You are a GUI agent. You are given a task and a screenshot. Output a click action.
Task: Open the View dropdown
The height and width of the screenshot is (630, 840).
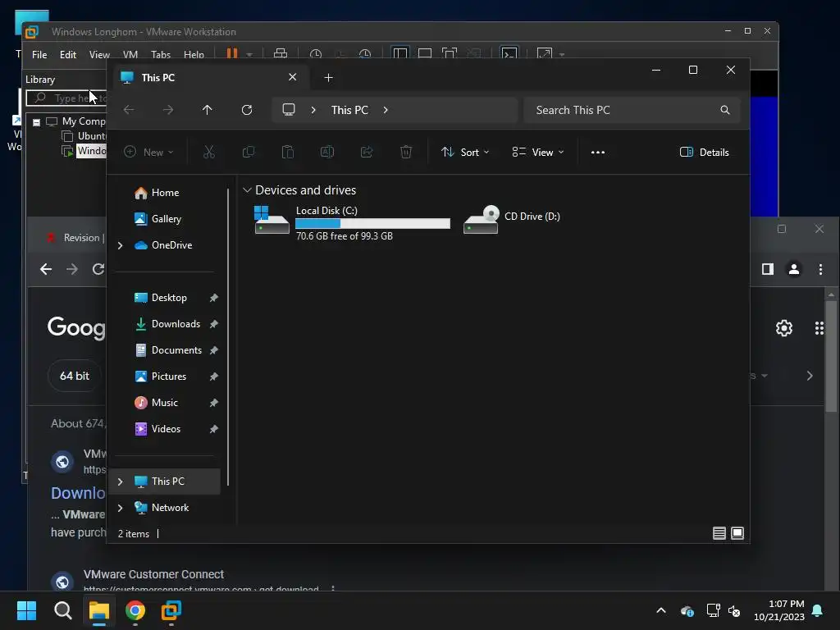click(x=537, y=152)
